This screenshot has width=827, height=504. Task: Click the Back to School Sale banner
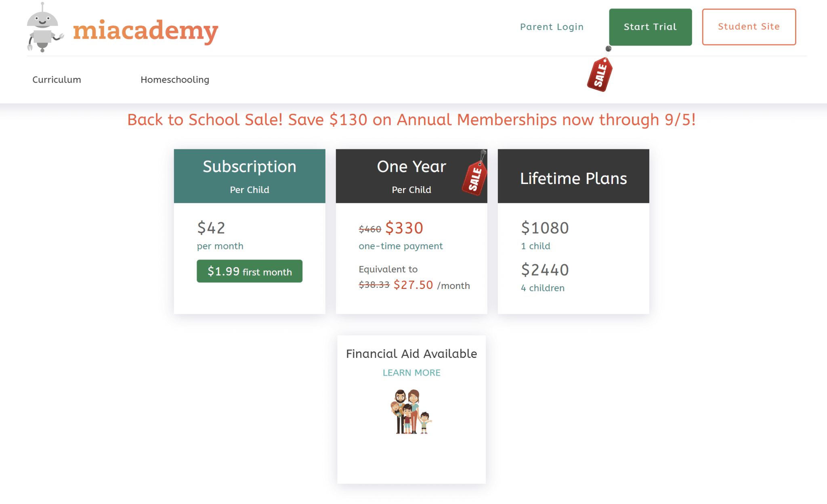[x=412, y=119]
